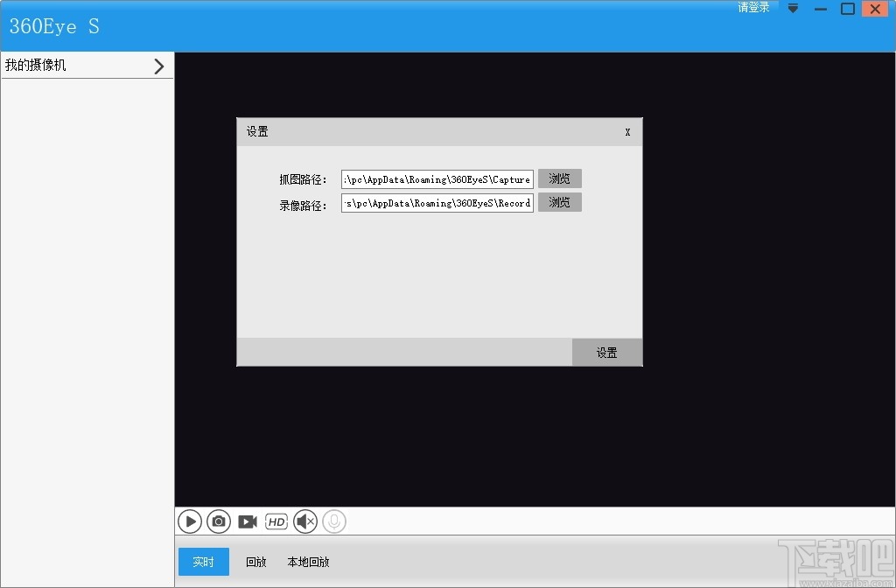
Task: Unmute audio with the speaker icon
Action: pyautogui.click(x=305, y=521)
